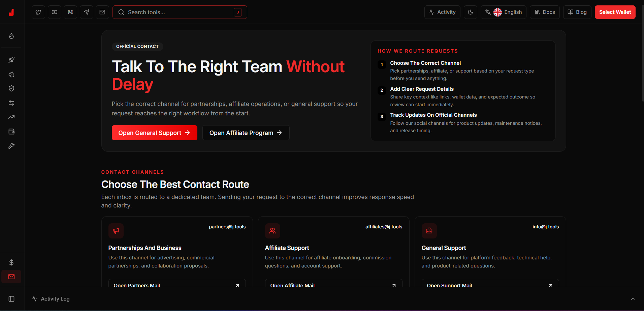Open the YouTube channel icon
644x311 pixels.
[55, 12]
